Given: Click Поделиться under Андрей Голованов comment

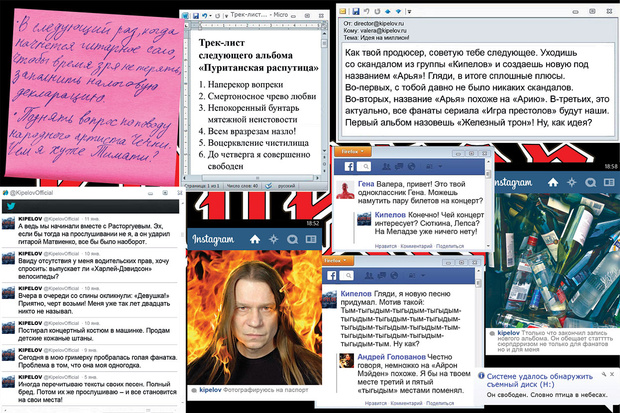Looking at the screenshot, I should pyautogui.click(x=440, y=403).
